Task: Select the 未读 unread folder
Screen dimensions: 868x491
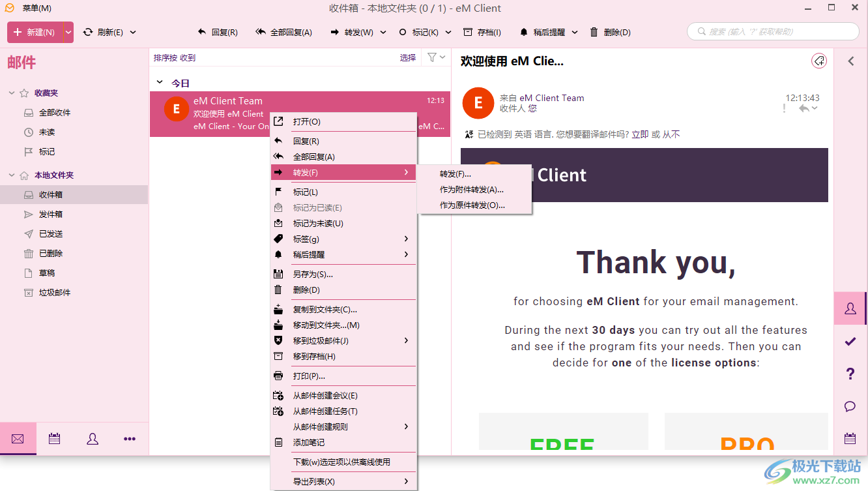Action: [47, 132]
